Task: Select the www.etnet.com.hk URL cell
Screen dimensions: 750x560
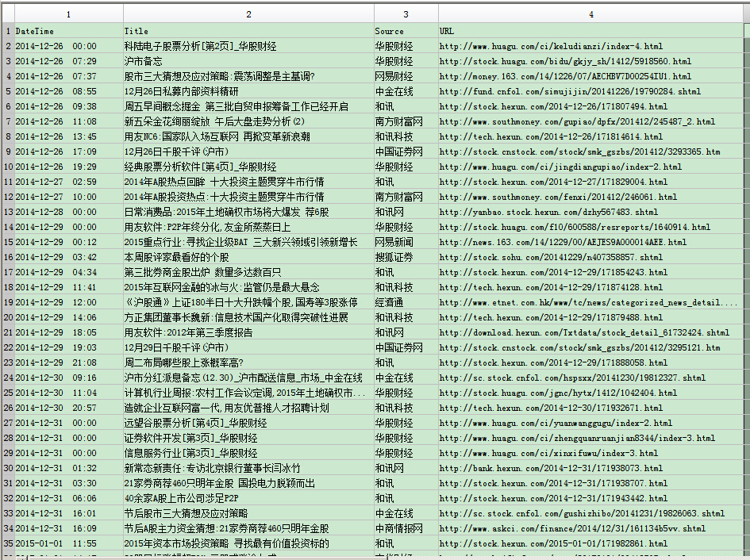Action: point(591,302)
